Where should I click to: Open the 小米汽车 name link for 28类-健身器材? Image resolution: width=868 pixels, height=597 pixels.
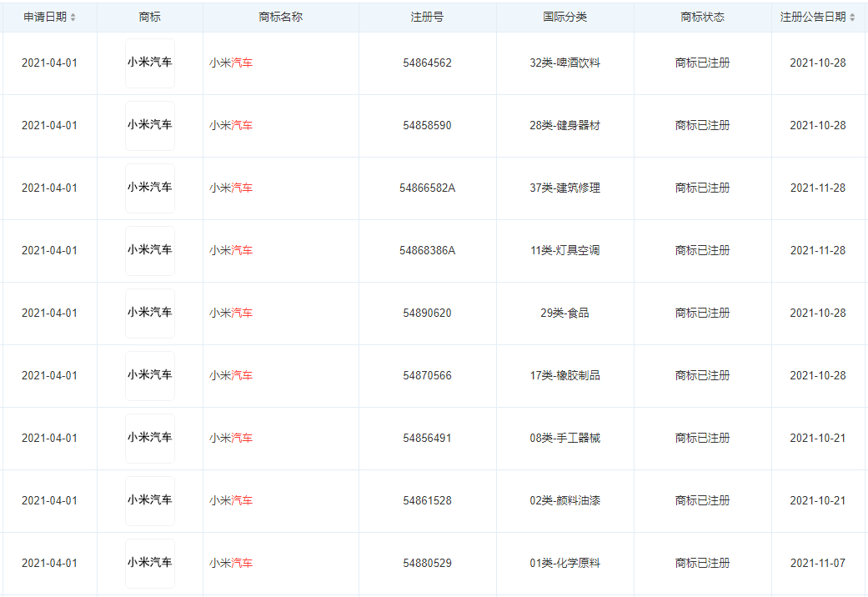pyautogui.click(x=231, y=126)
